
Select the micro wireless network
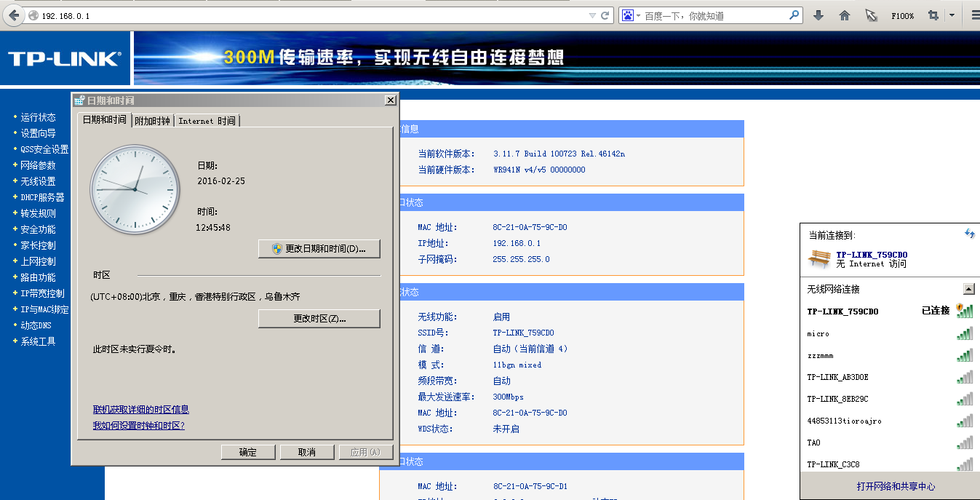click(x=890, y=333)
